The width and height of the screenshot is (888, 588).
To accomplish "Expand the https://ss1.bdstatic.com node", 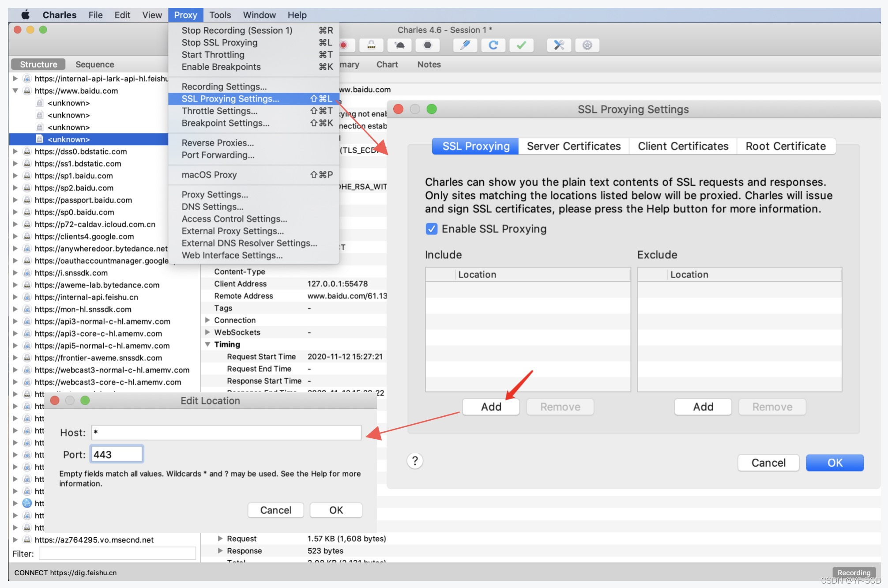I will [15, 163].
